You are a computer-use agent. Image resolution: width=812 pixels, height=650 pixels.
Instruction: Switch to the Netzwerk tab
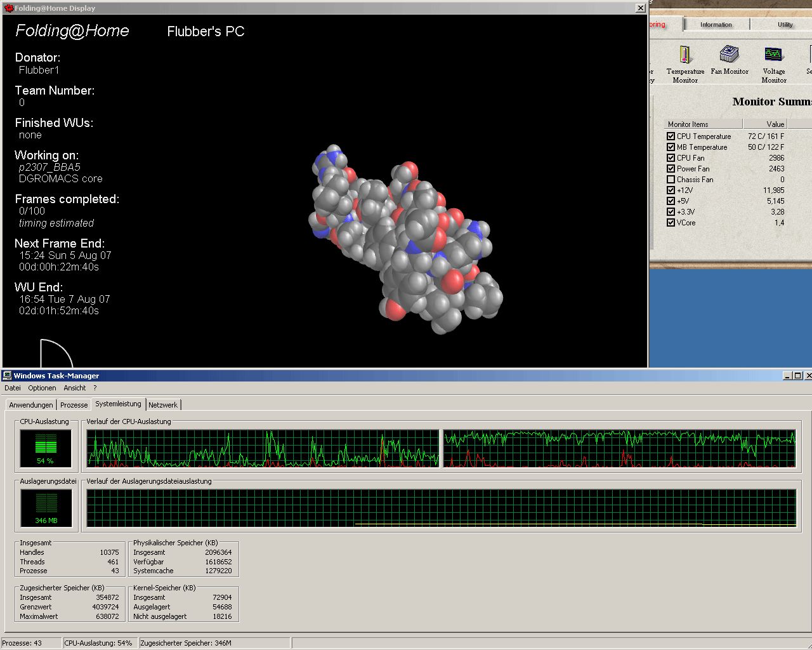[163, 405]
